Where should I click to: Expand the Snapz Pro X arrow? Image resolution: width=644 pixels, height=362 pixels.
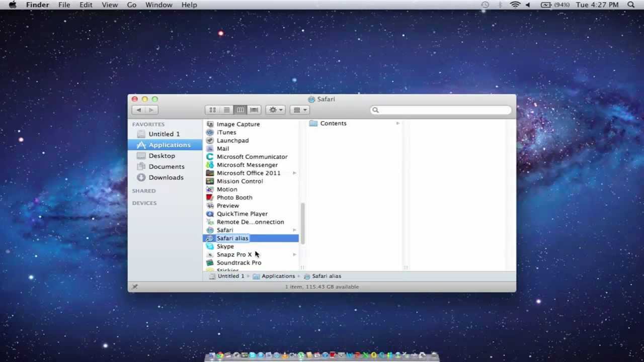(x=294, y=254)
